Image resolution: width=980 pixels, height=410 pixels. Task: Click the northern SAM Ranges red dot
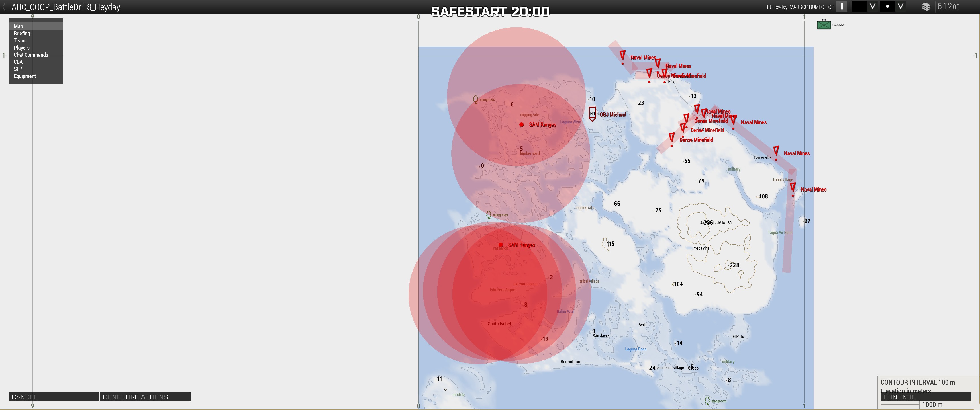522,125
